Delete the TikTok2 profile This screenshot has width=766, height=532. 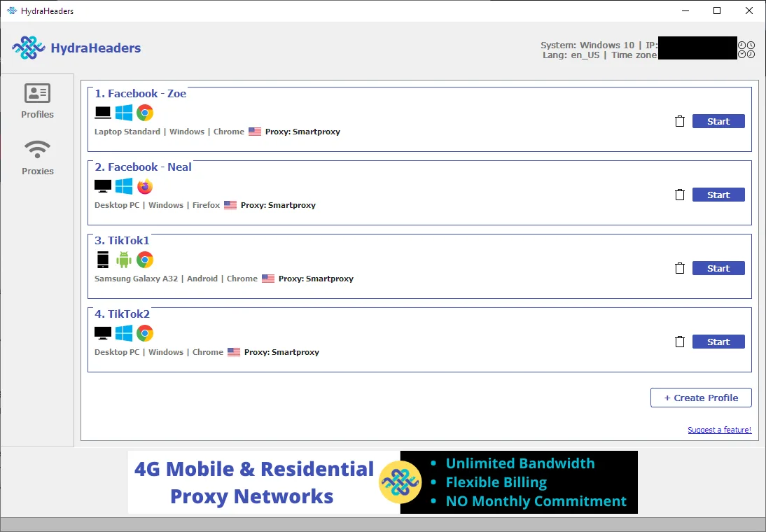(680, 342)
